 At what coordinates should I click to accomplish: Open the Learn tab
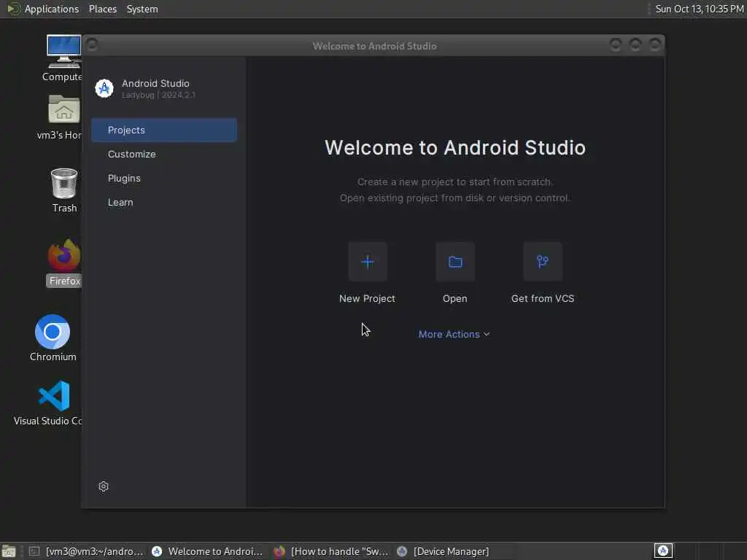[164, 203]
